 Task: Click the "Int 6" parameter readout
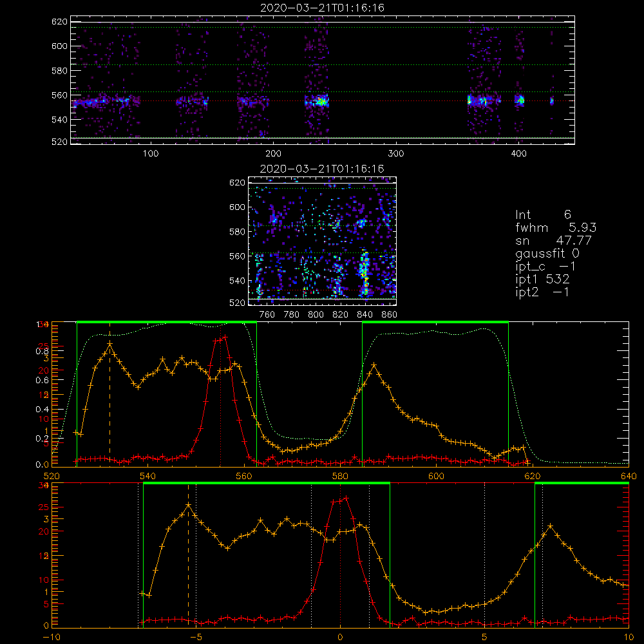pos(543,214)
